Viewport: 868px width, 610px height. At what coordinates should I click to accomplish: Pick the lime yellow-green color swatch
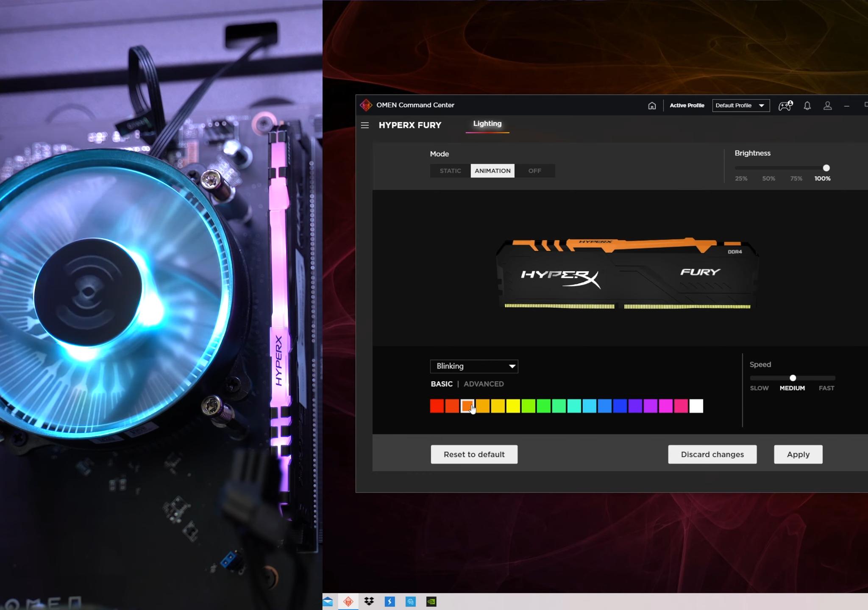click(x=529, y=406)
